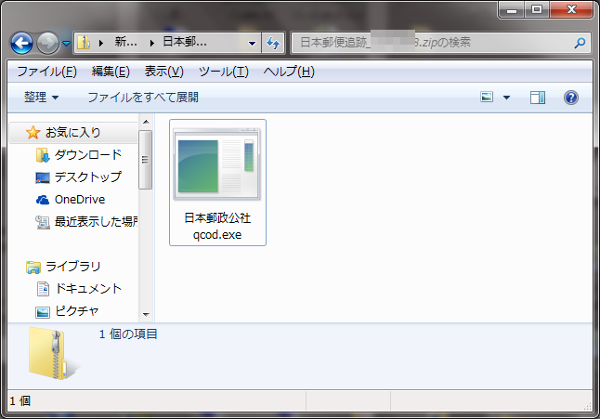Minimize the Explorer window

512,10
